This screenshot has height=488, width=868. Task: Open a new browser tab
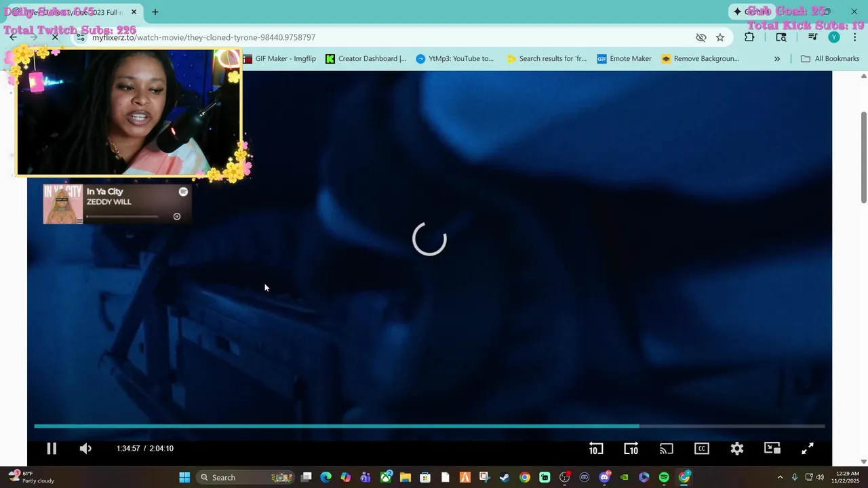tap(155, 12)
